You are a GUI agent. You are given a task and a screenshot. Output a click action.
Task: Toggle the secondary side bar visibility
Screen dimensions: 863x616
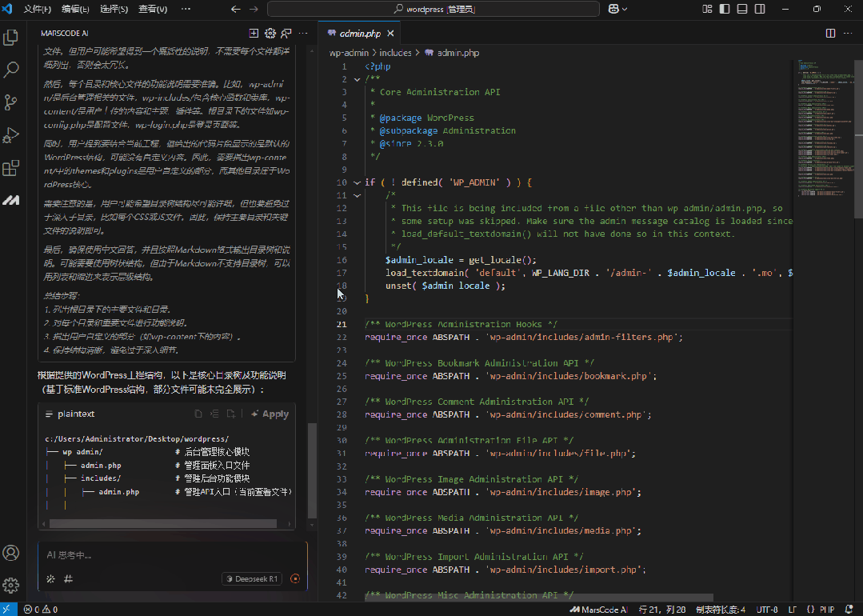point(760,9)
